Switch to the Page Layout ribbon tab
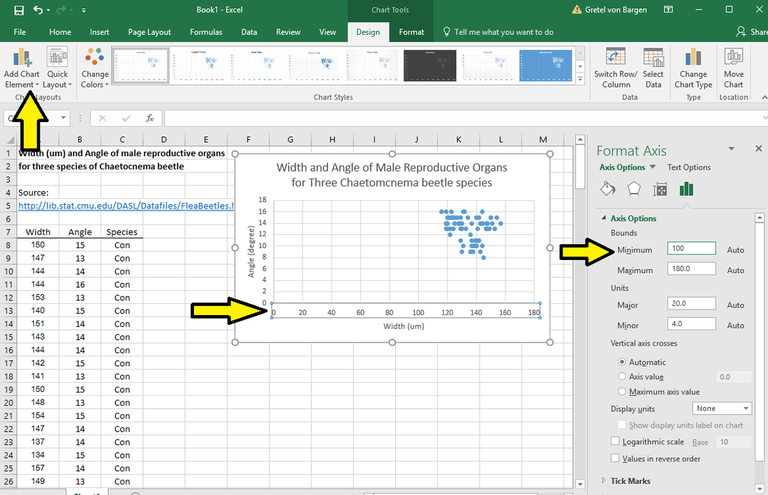Viewport: 768px width, 495px height. (x=150, y=32)
